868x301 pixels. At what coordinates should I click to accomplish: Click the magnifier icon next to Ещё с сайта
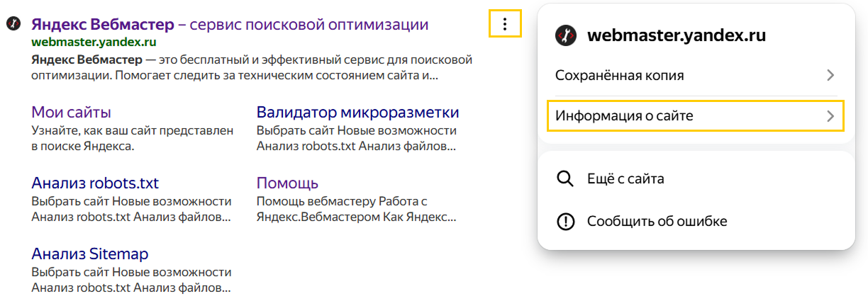565,179
